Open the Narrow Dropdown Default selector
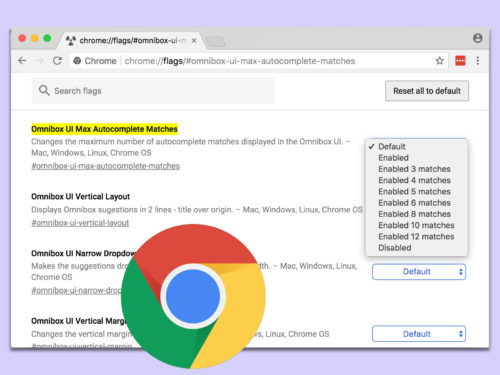Screen dimensions: 500x375 pos(419,272)
